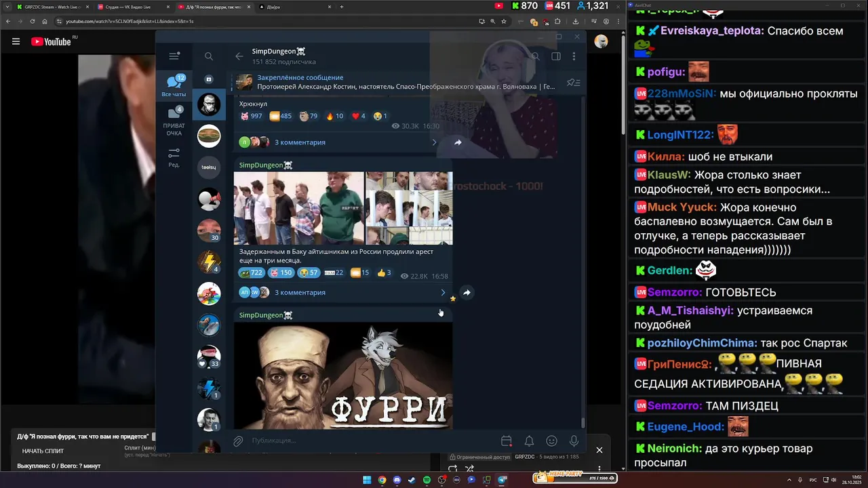The height and width of the screenshot is (488, 868).
Task: Bookmark this page star icon
Action: (x=504, y=22)
